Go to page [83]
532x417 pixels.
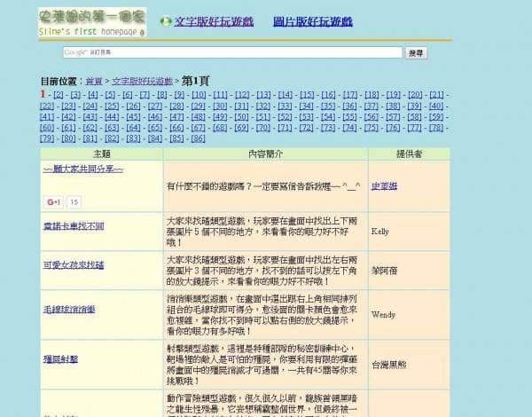[x=133, y=138]
